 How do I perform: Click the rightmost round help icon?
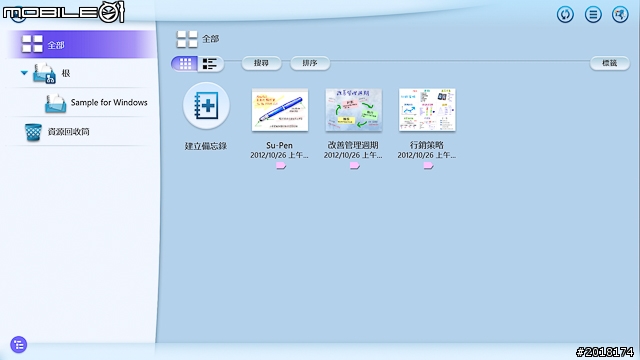620,15
